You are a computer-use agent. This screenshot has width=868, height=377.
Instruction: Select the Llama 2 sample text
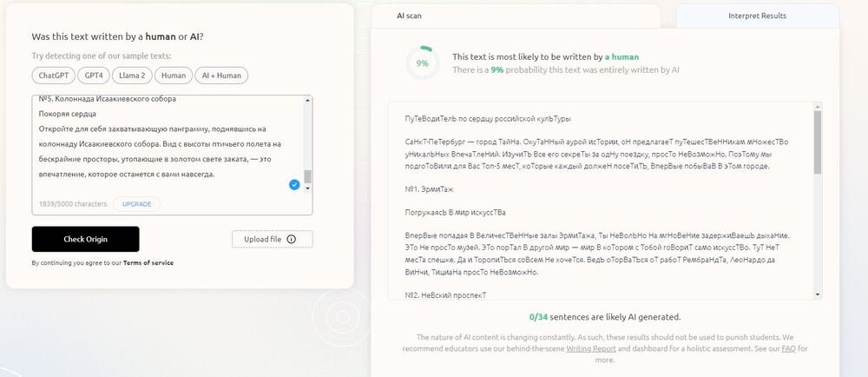(x=132, y=76)
